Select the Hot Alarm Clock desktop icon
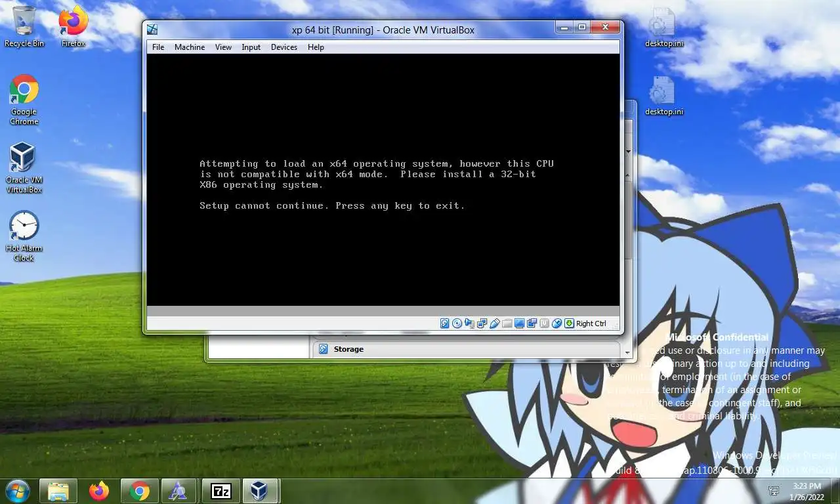 pos(24,236)
